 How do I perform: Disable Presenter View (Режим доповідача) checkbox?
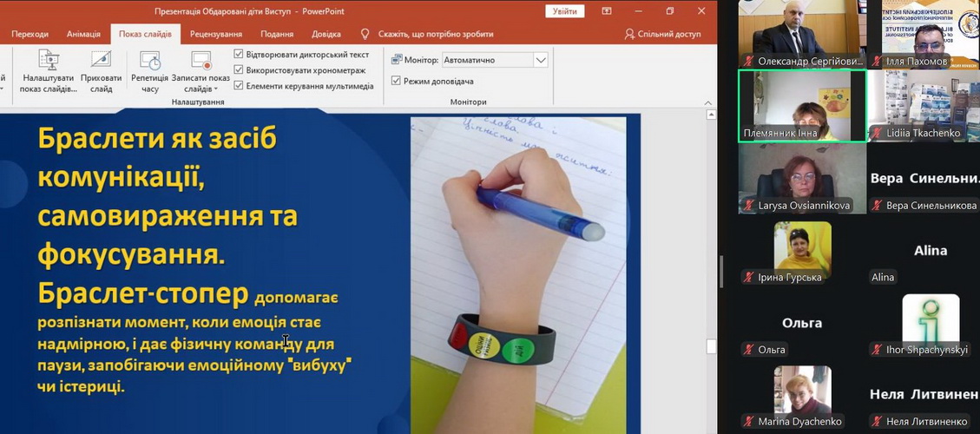[x=397, y=81]
